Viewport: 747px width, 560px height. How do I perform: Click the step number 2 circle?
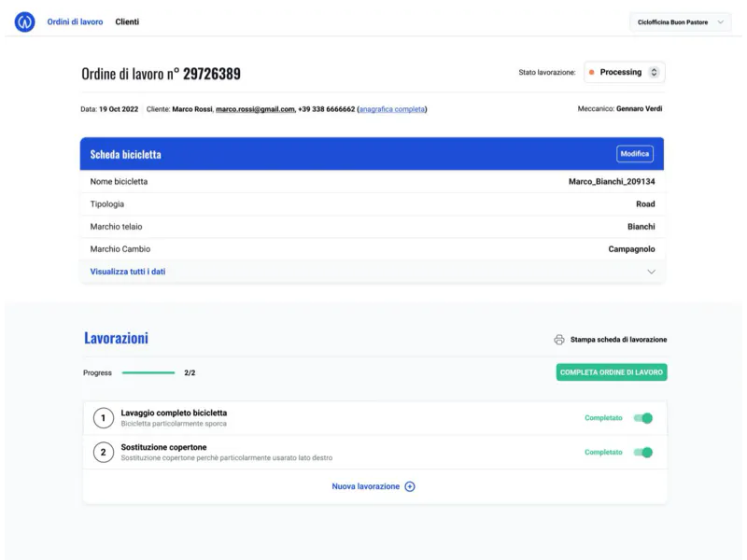104,453
